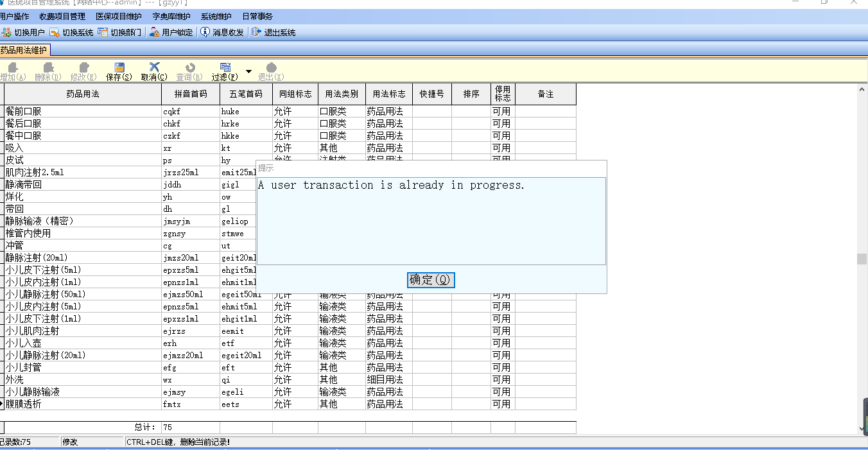Click the 切换用户 switch user icon
This screenshot has height=450, width=868.
coord(7,32)
